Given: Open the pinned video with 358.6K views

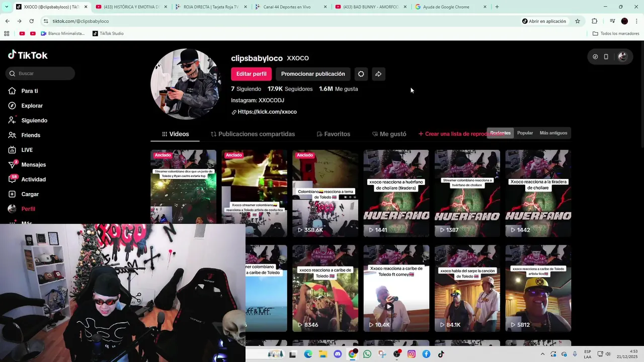Looking at the screenshot, I should [325, 193].
